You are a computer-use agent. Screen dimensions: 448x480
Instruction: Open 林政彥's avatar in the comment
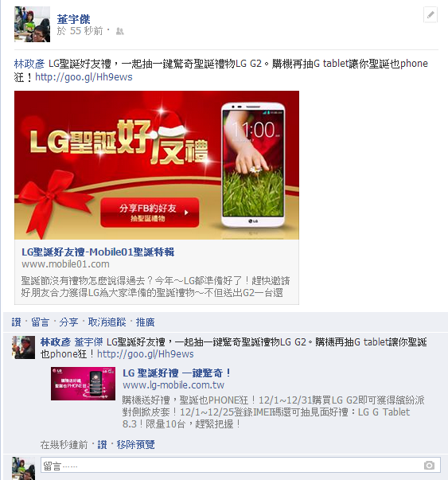24,347
